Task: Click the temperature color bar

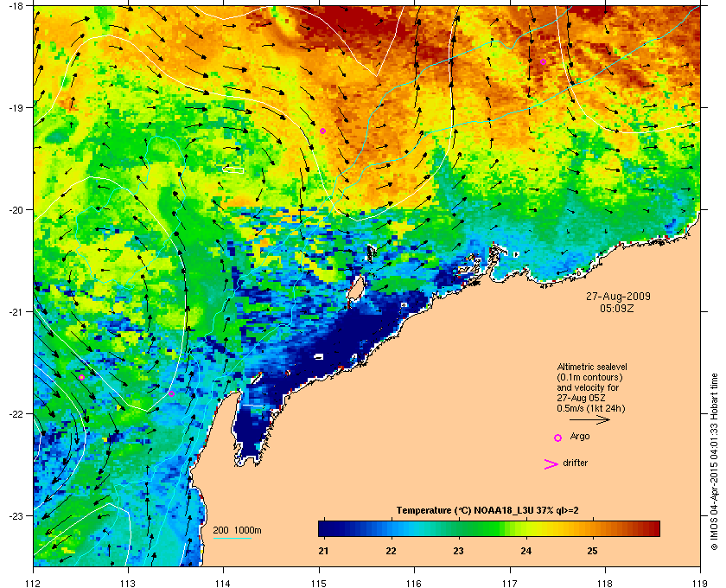Action: pyautogui.click(x=489, y=528)
